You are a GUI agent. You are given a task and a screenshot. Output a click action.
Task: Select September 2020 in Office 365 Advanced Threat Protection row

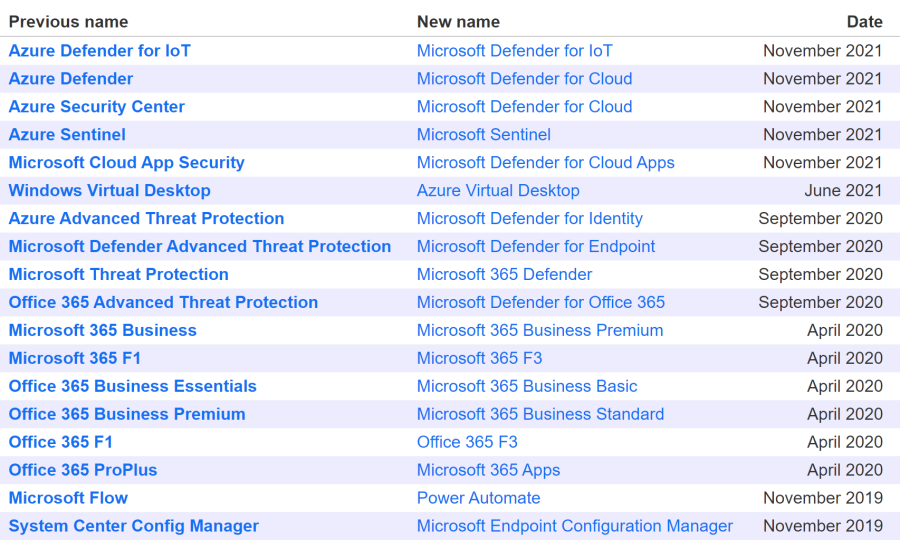[x=820, y=302]
